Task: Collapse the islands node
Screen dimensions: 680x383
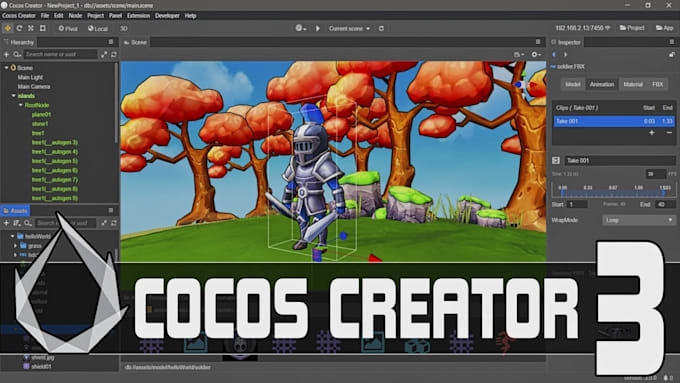Action: coord(13,96)
